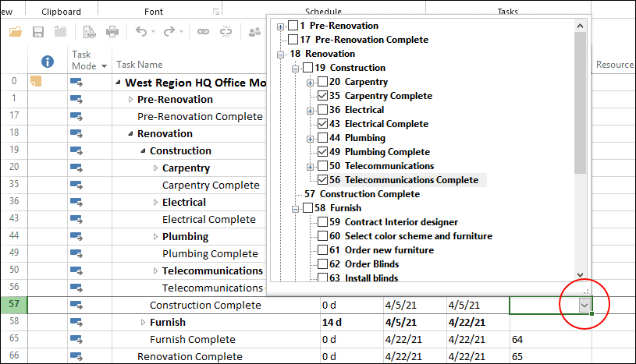Click the Resource column header
The height and width of the screenshot is (364, 636).
click(x=614, y=65)
